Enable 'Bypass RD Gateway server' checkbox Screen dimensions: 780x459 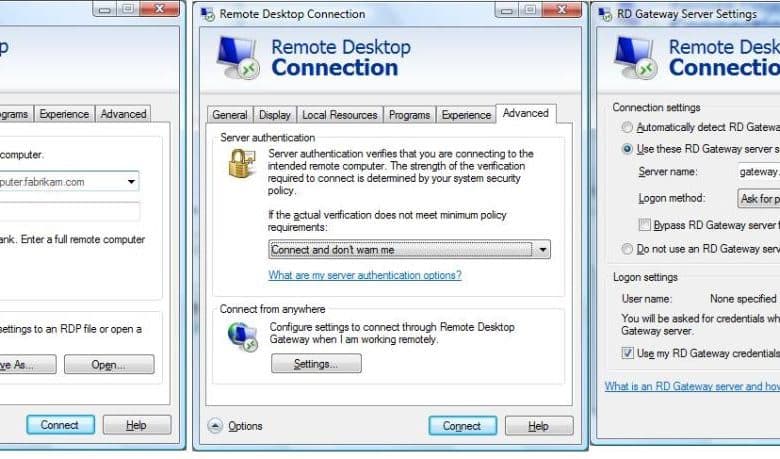(x=644, y=225)
